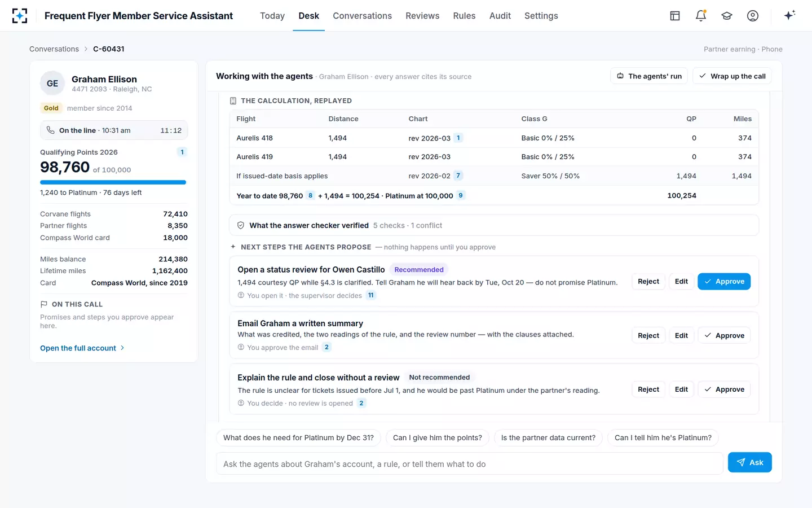Open notifications bell icon
The width and height of the screenshot is (812, 508).
pos(701,16)
